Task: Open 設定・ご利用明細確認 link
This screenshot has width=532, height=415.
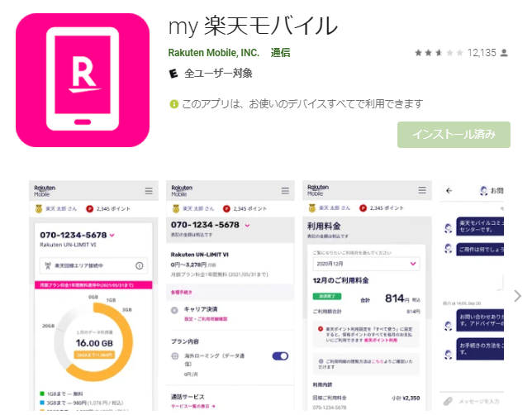Action: click(x=206, y=319)
